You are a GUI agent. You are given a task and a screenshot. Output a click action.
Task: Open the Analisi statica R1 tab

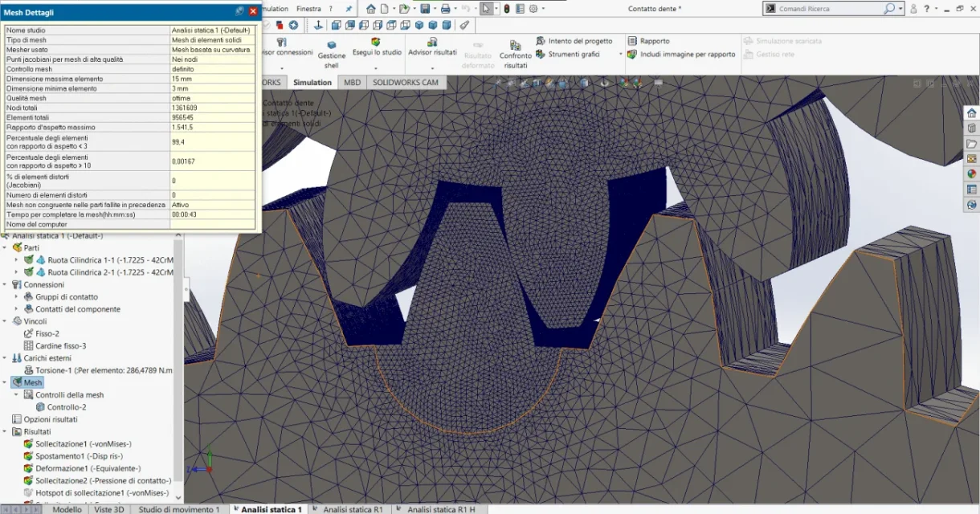coord(353,509)
